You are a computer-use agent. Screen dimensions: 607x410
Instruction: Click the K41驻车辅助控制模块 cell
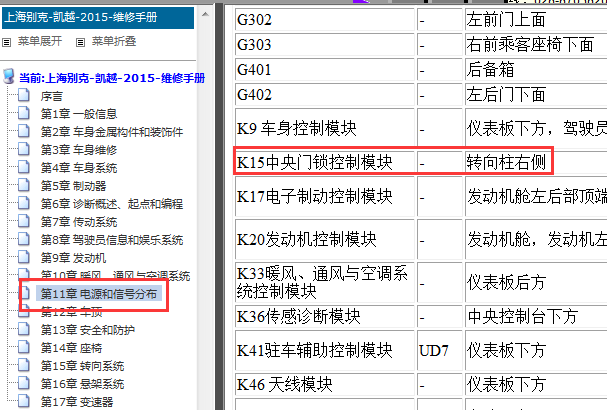tap(324, 350)
